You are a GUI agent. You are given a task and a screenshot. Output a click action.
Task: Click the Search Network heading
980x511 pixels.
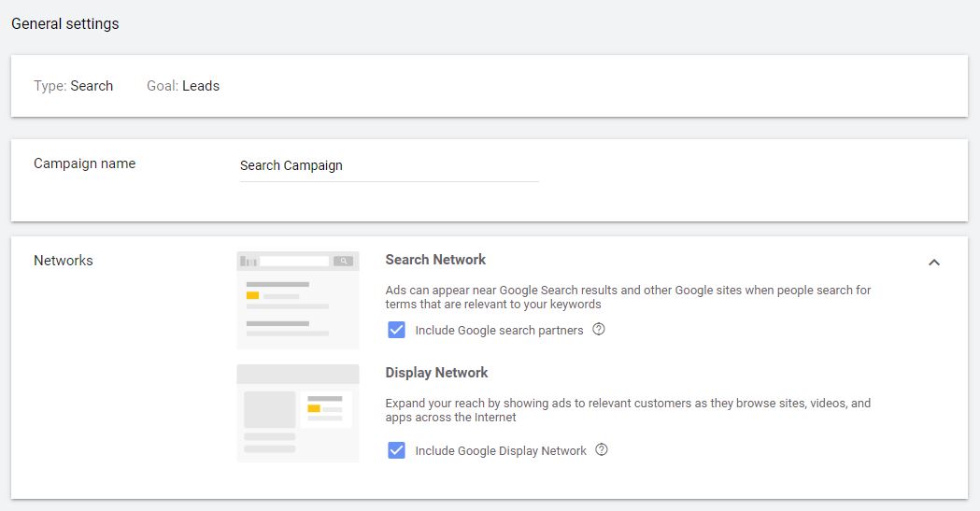pos(435,260)
